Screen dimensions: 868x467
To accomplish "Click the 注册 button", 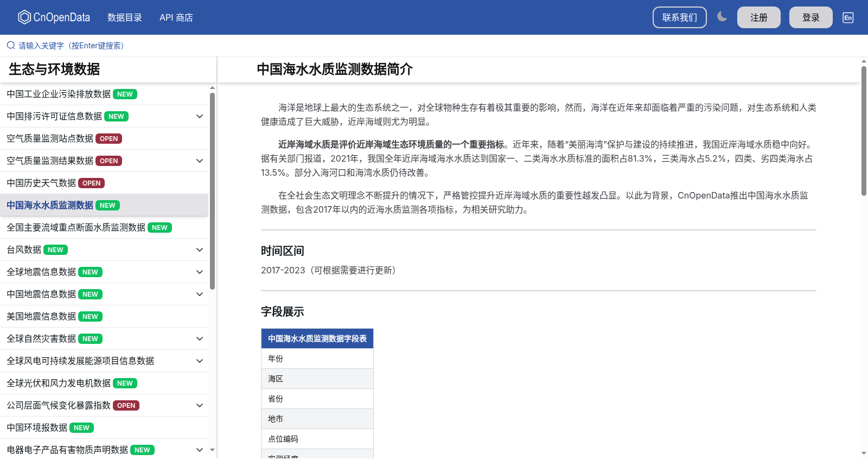I will point(759,17).
